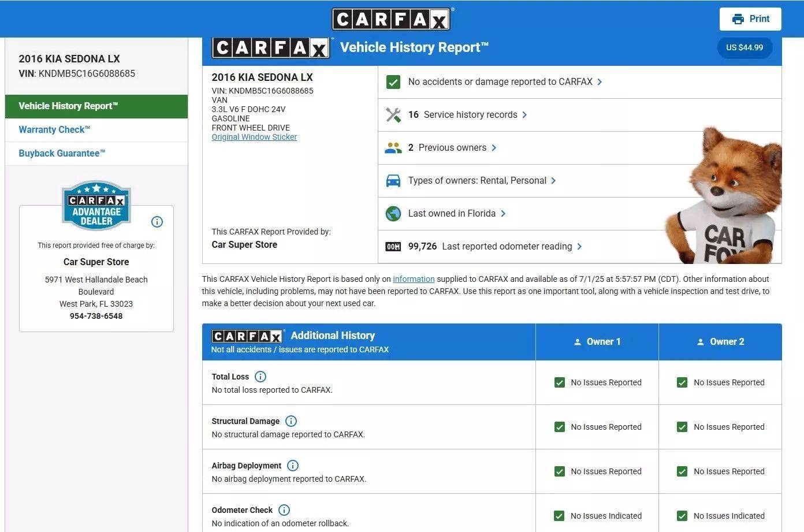Click the 'Last reported odometer reading' link
804x532 pixels.
(x=507, y=247)
